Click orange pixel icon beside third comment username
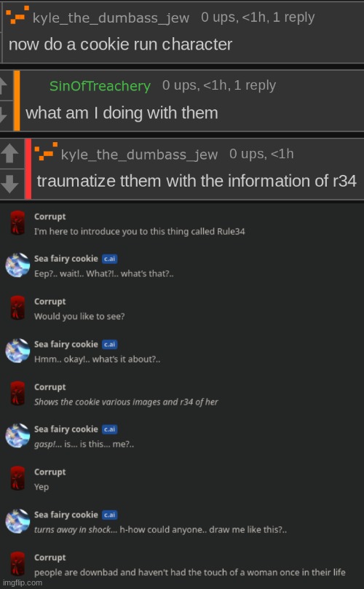The image size is (364, 589). [46, 152]
